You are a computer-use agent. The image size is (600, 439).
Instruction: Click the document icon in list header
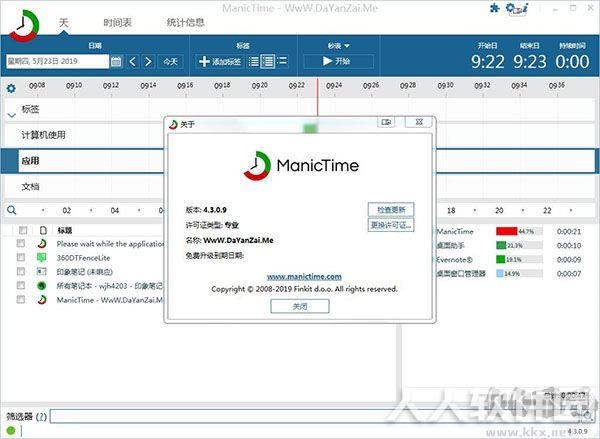43,230
